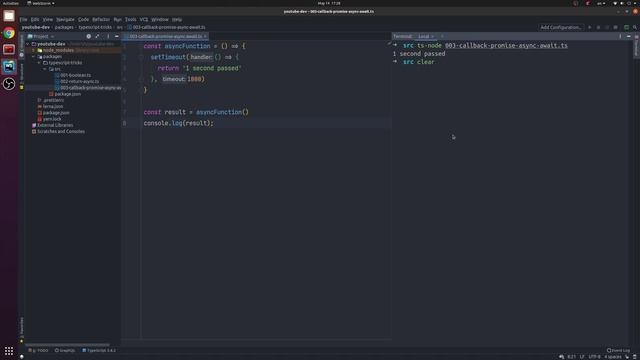Open Google Chrome from the dock
This screenshot has height=360, width=640.
point(9,33)
